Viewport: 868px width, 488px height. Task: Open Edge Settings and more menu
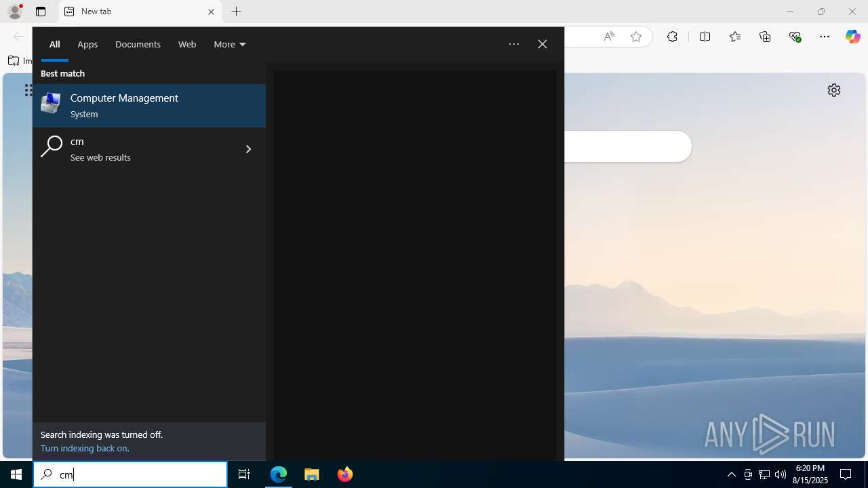[x=825, y=37]
